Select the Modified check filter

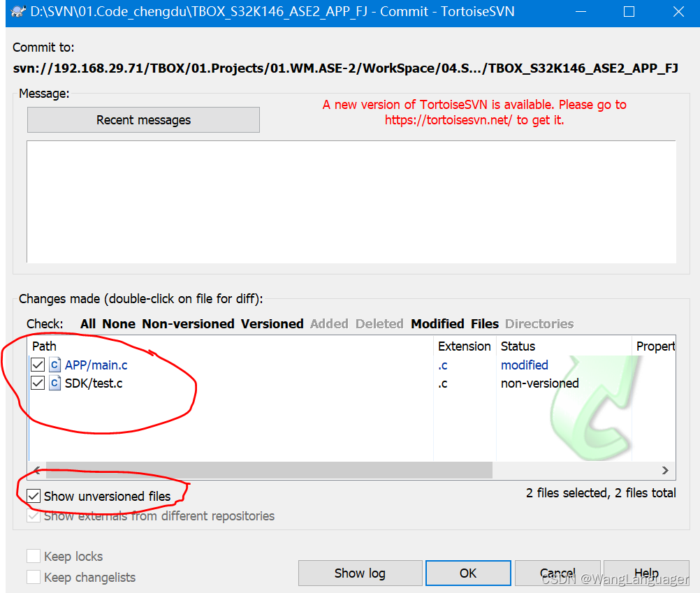pyautogui.click(x=437, y=323)
